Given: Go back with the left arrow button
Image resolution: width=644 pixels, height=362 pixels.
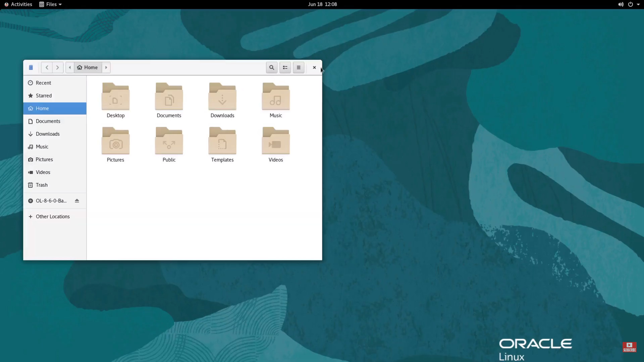Looking at the screenshot, I should click(x=47, y=67).
